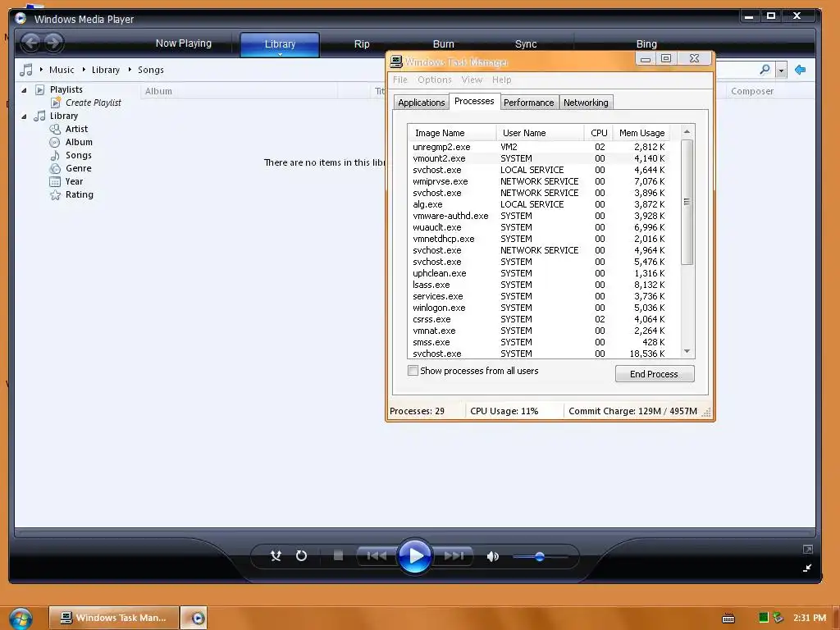Open the Sync tab

[x=526, y=44]
